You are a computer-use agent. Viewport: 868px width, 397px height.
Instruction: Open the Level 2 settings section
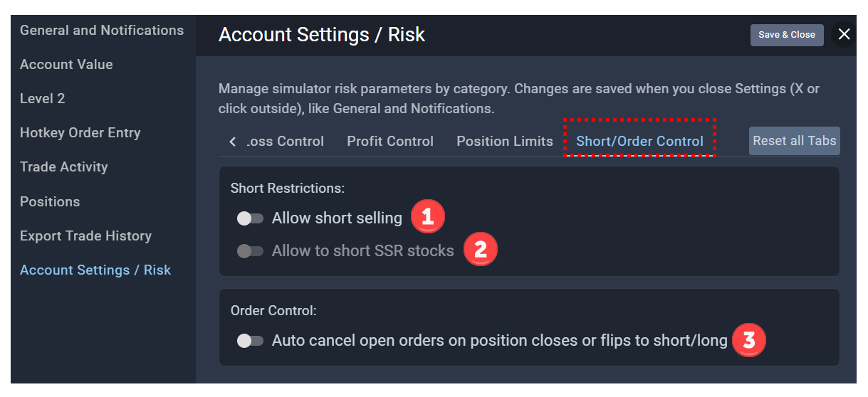point(43,99)
